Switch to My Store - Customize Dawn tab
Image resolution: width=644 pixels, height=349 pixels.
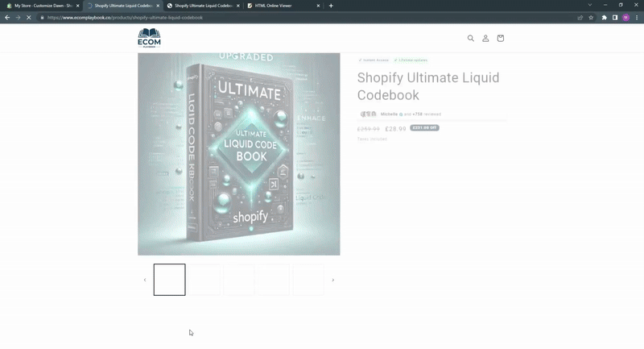(x=40, y=6)
